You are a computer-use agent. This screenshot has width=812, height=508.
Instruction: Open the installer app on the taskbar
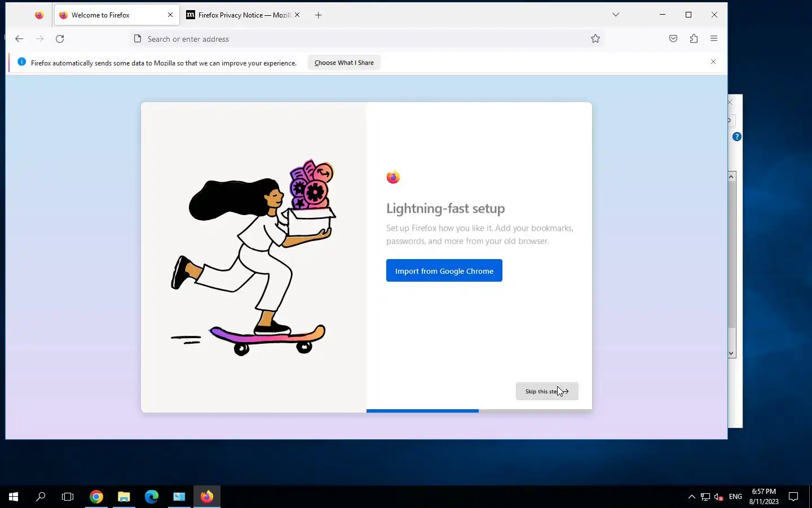[x=179, y=497]
